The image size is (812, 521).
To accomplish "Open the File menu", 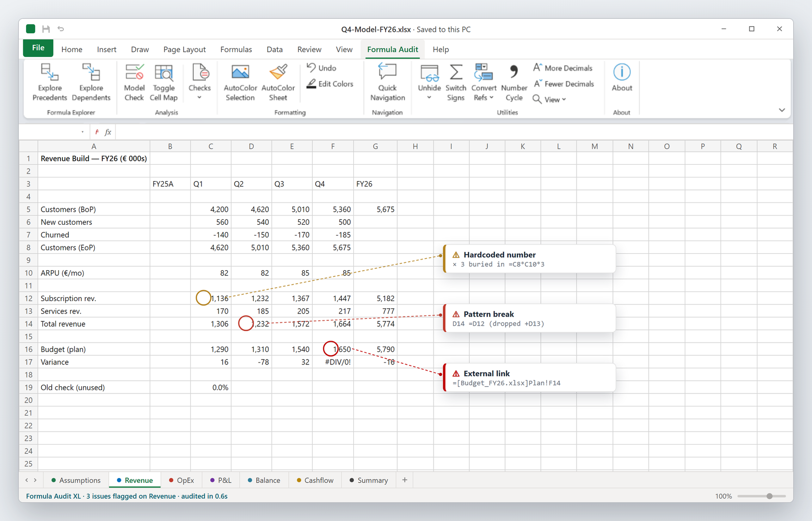I will pyautogui.click(x=38, y=48).
